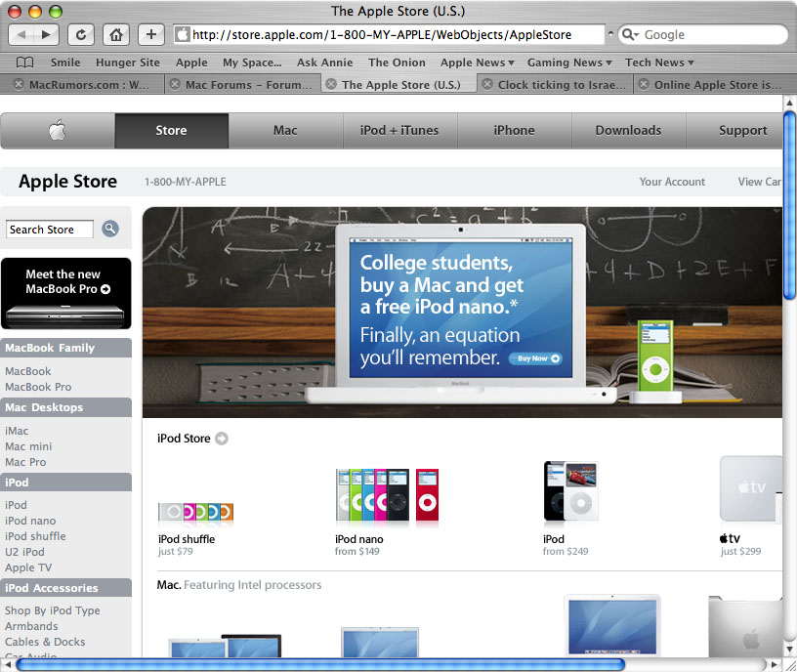This screenshot has width=797, height=672.
Task: Expand the Gaming News bookmarks folder
Action: 569,63
